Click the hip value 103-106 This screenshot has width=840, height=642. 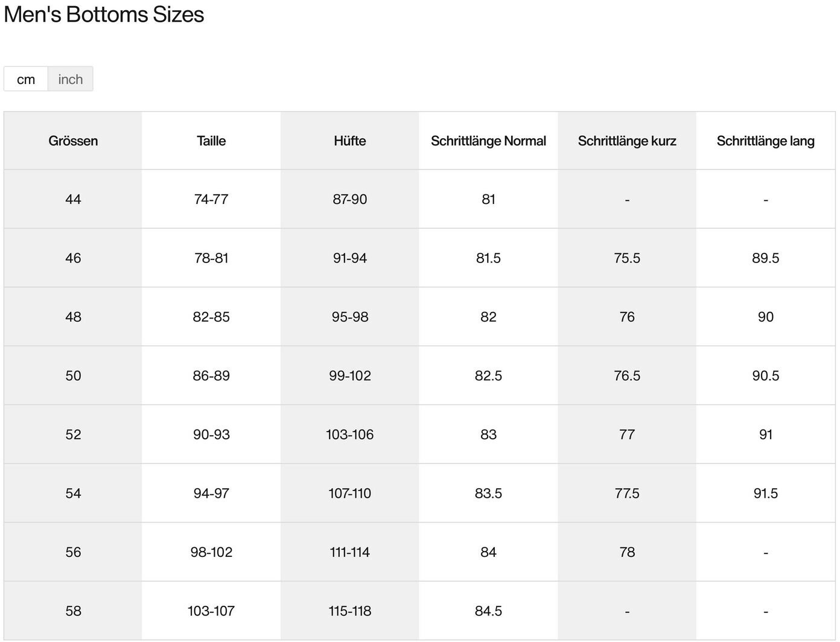(x=350, y=434)
